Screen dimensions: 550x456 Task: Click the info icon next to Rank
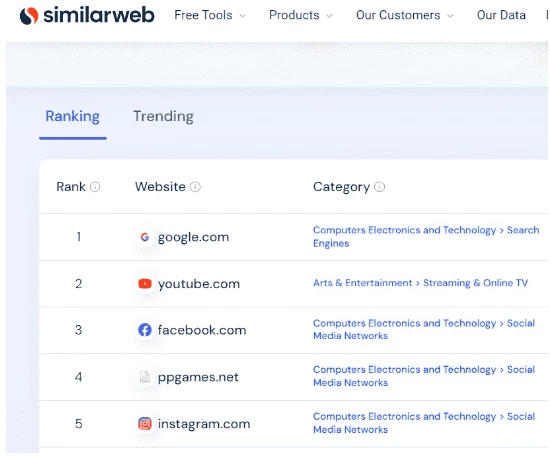(95, 187)
